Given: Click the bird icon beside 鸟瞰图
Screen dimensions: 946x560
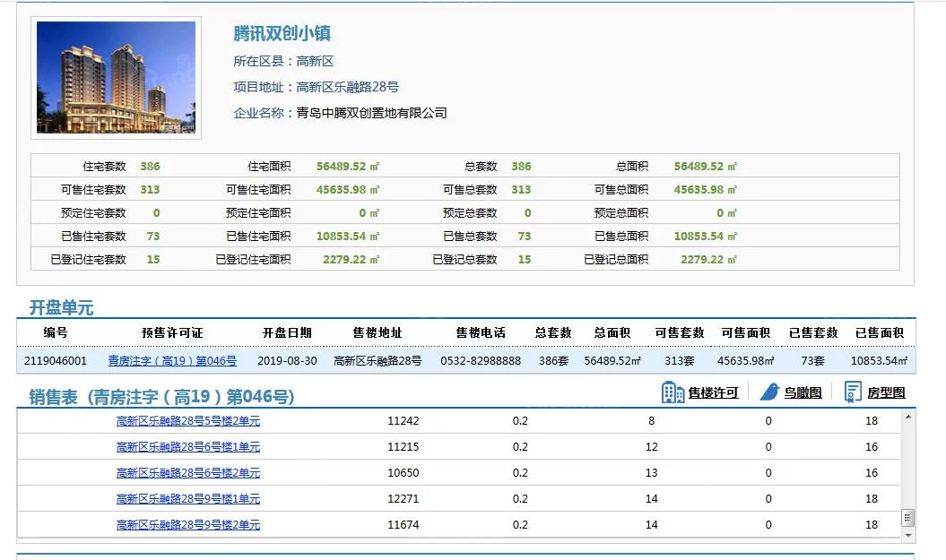Looking at the screenshot, I should pyautogui.click(x=769, y=392).
